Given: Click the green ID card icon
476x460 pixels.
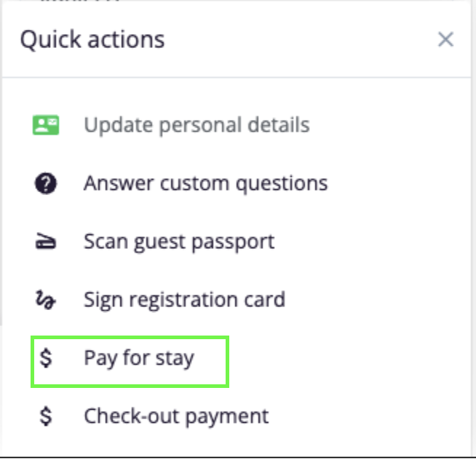Looking at the screenshot, I should tap(46, 124).
